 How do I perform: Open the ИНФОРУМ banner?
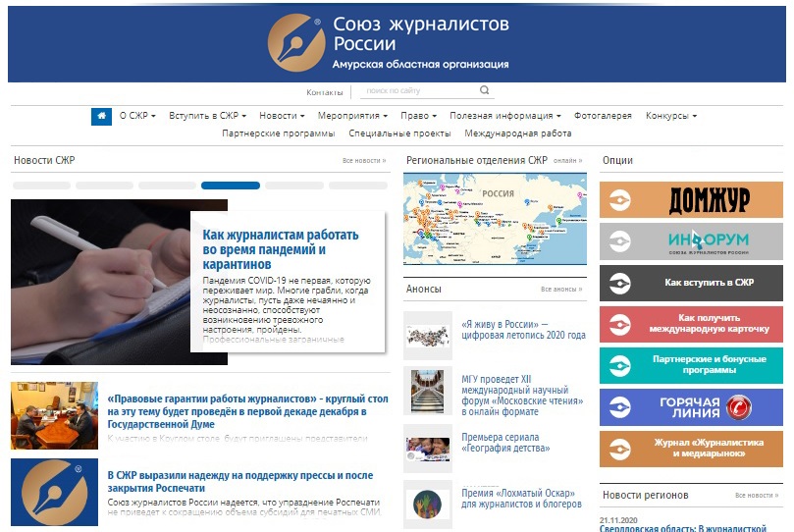point(691,241)
